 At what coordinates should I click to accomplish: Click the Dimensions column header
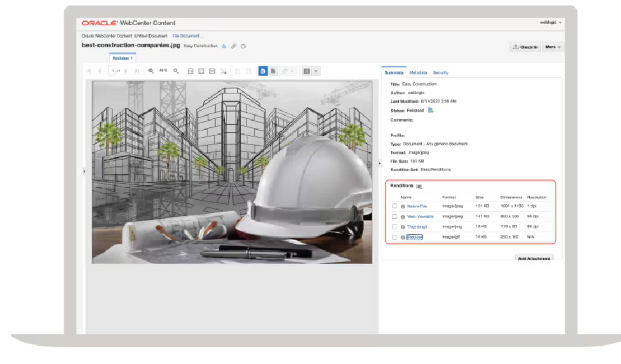(511, 197)
